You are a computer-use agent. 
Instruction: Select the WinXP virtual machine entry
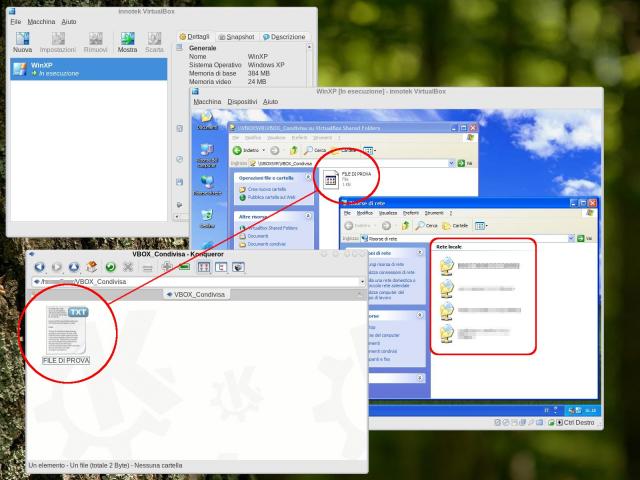click(x=89, y=69)
